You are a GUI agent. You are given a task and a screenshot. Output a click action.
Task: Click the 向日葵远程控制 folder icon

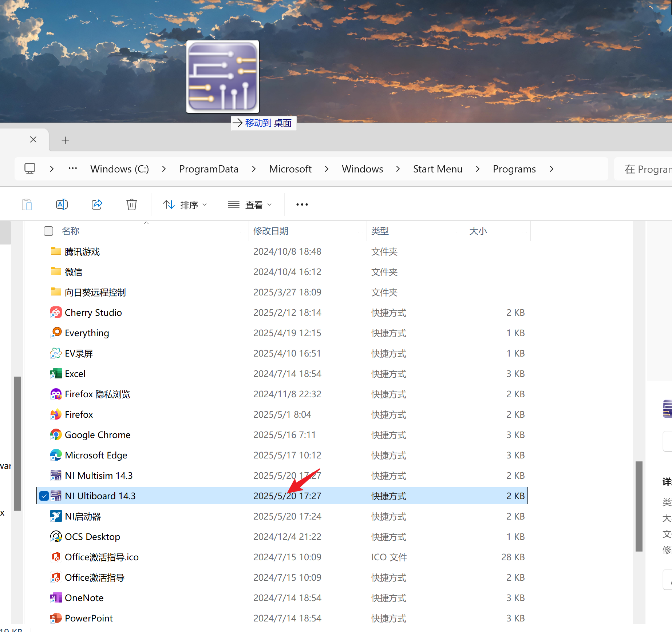pos(56,292)
